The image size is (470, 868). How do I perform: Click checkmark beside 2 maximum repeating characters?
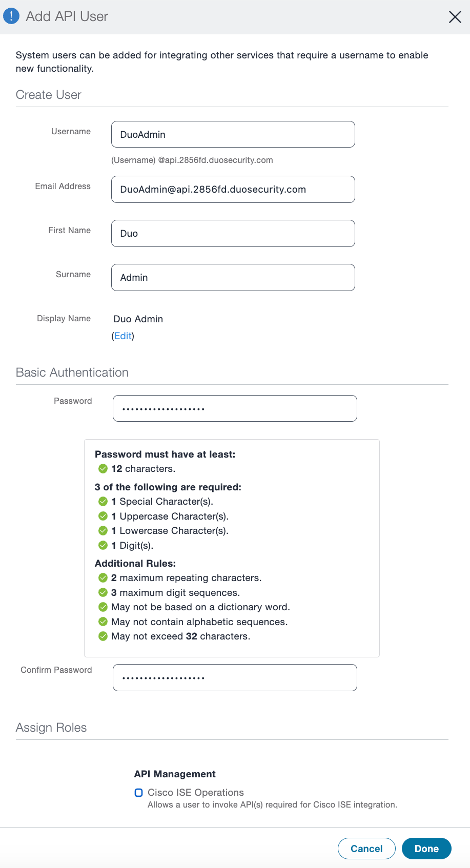pyautogui.click(x=103, y=577)
